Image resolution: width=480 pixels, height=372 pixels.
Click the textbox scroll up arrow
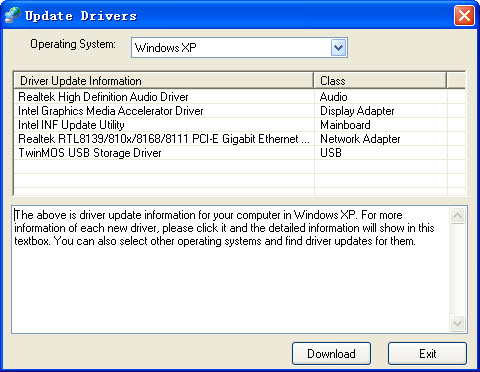click(458, 216)
